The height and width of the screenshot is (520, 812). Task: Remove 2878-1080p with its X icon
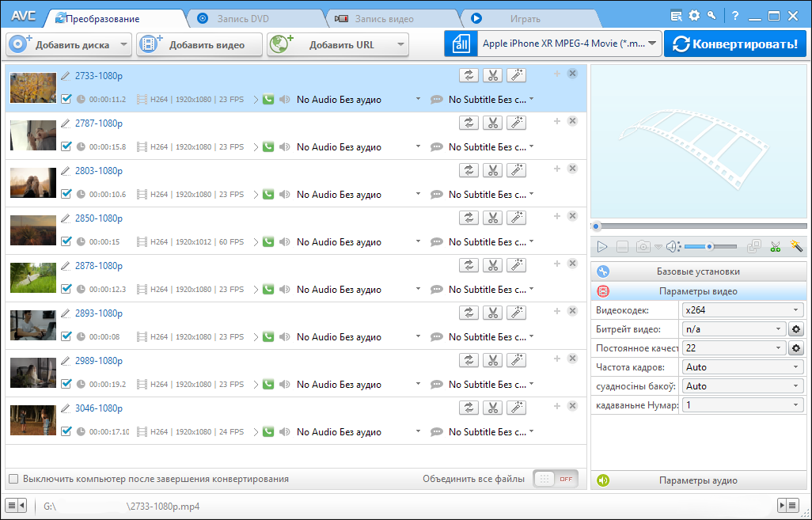[572, 264]
